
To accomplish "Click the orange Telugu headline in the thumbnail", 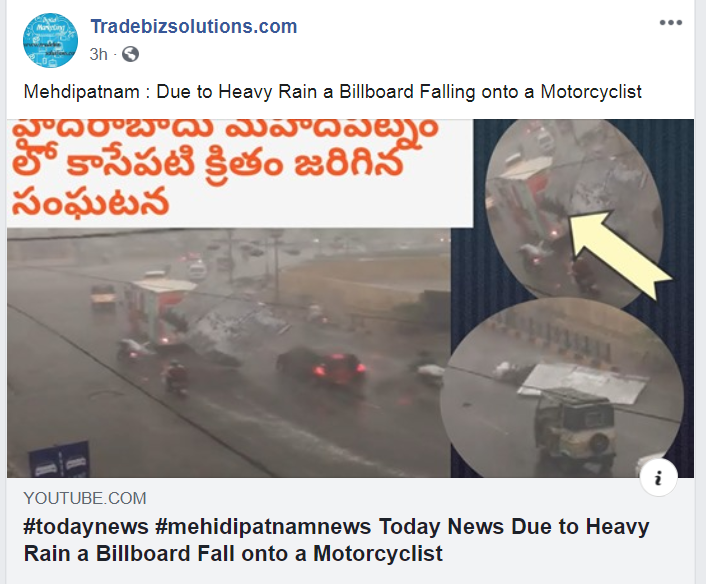I will coord(225,168).
